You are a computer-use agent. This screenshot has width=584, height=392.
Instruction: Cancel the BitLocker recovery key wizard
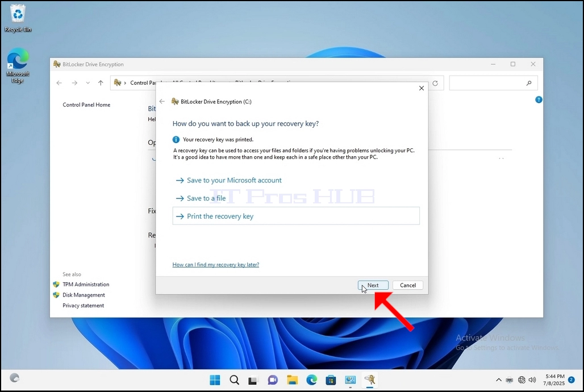(x=407, y=285)
